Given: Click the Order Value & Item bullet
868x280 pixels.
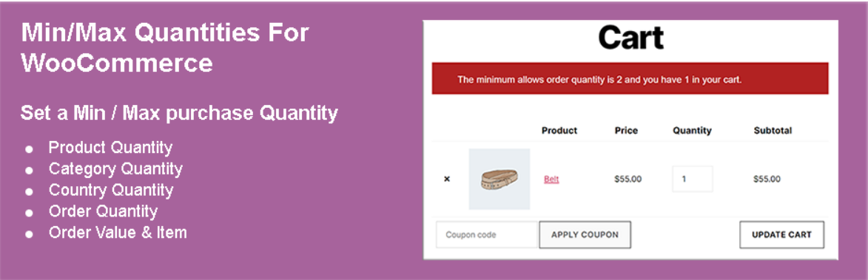Looking at the screenshot, I should click(x=118, y=233).
